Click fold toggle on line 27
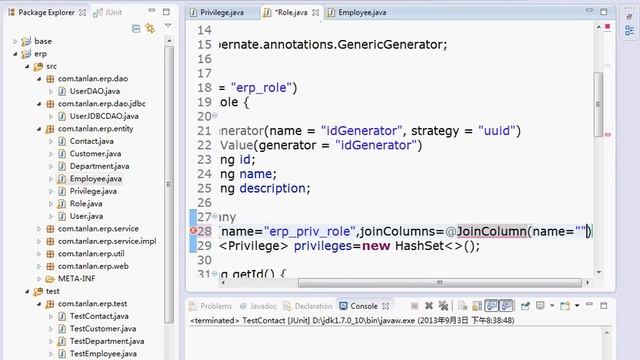 pos(215,217)
